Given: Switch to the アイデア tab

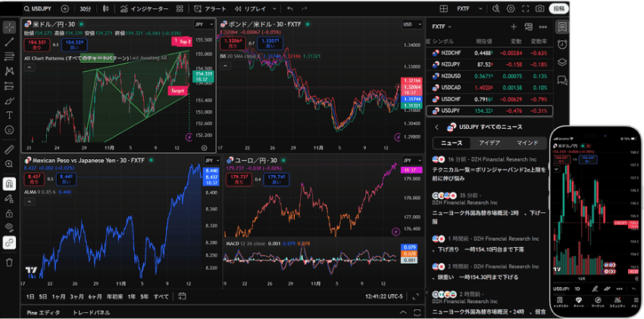Looking at the screenshot, I should coord(489,143).
